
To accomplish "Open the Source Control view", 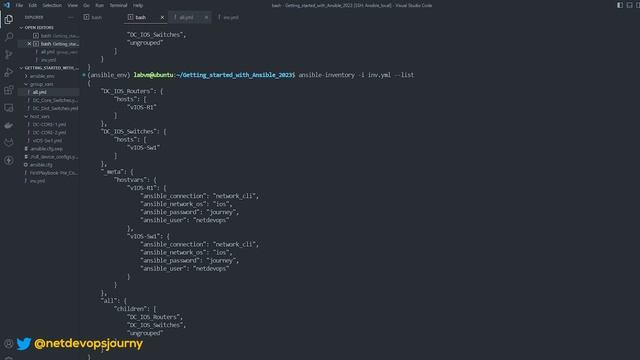I will pos(9,55).
